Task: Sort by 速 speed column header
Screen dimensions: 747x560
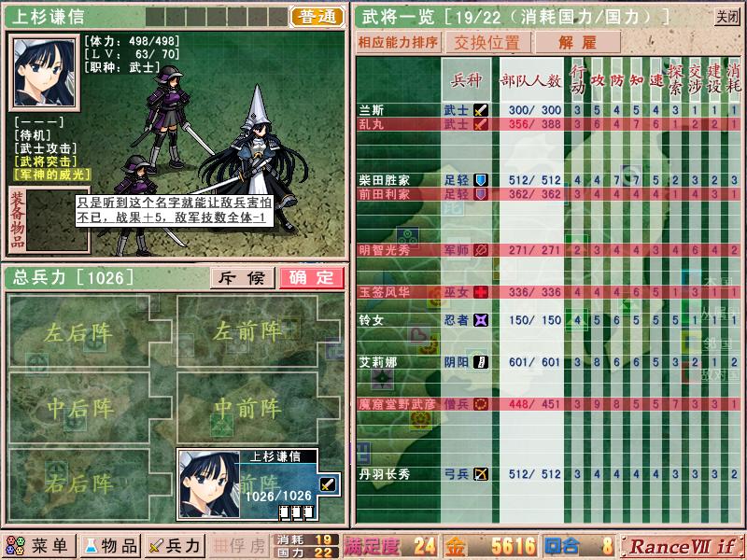Action: [x=655, y=80]
